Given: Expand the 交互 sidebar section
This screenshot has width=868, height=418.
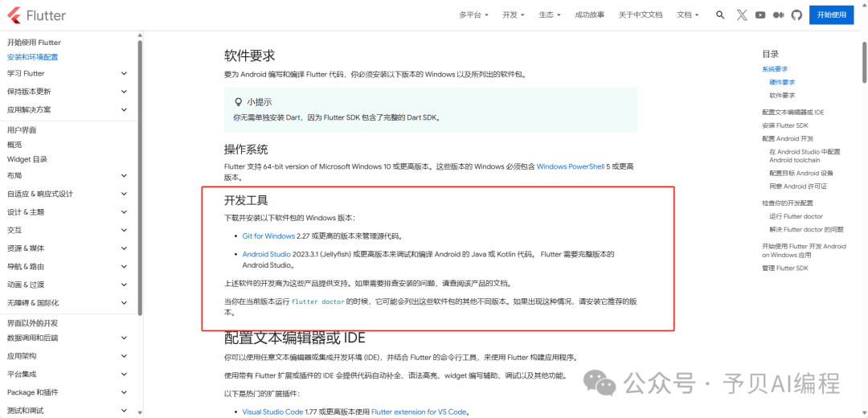Looking at the screenshot, I should click(68, 231).
